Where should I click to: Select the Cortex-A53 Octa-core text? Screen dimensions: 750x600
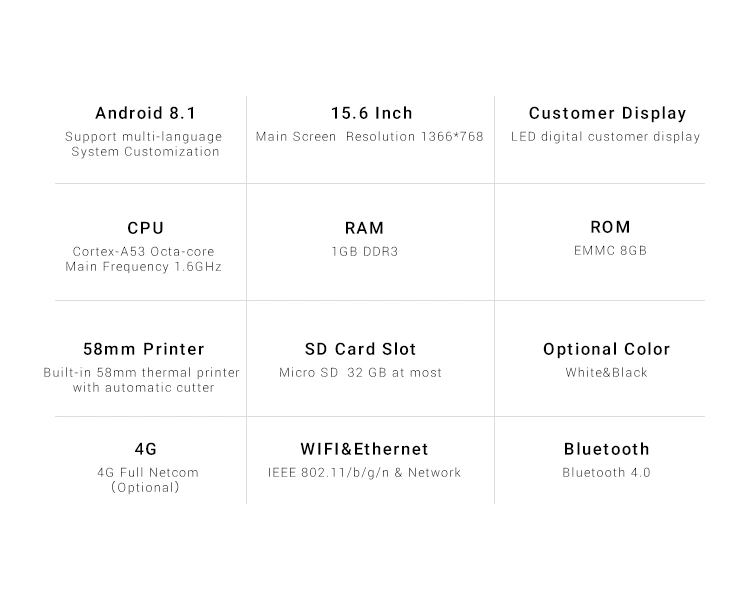(143, 252)
